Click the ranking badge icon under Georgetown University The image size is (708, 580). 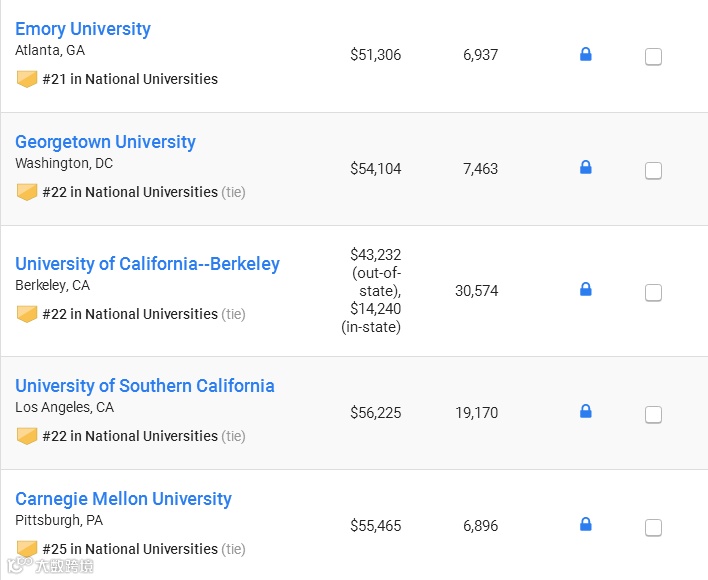pyautogui.click(x=27, y=192)
